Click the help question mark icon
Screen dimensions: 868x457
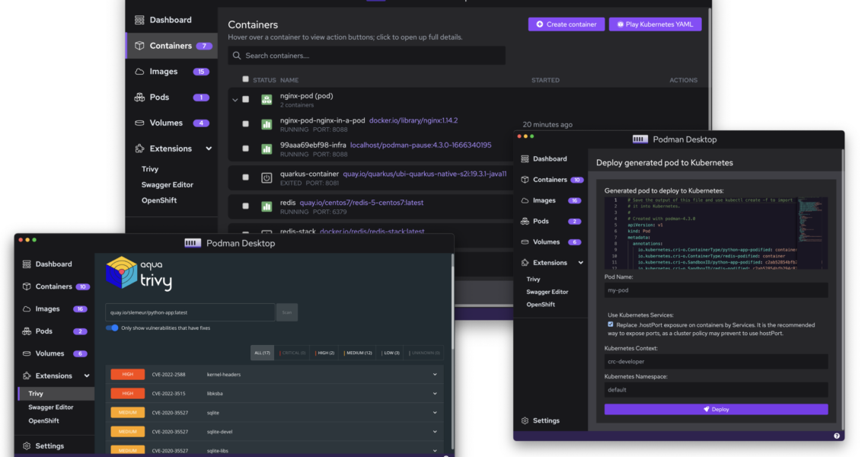(x=837, y=436)
